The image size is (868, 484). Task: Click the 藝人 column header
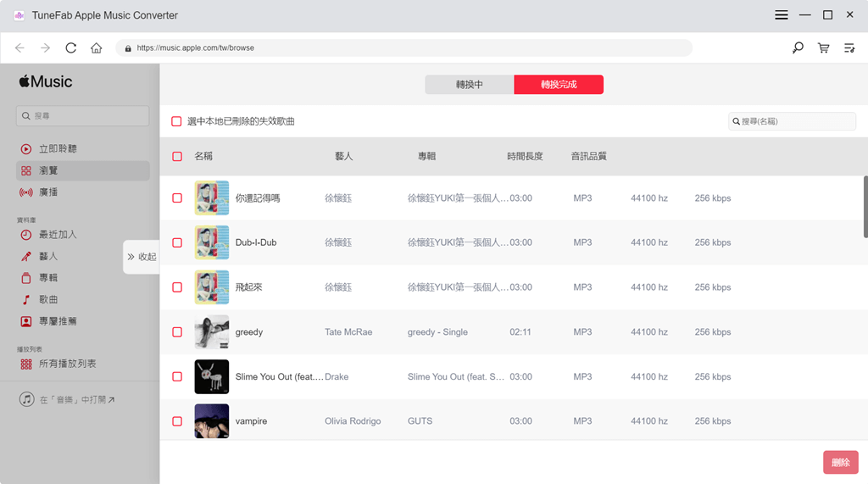click(x=344, y=156)
